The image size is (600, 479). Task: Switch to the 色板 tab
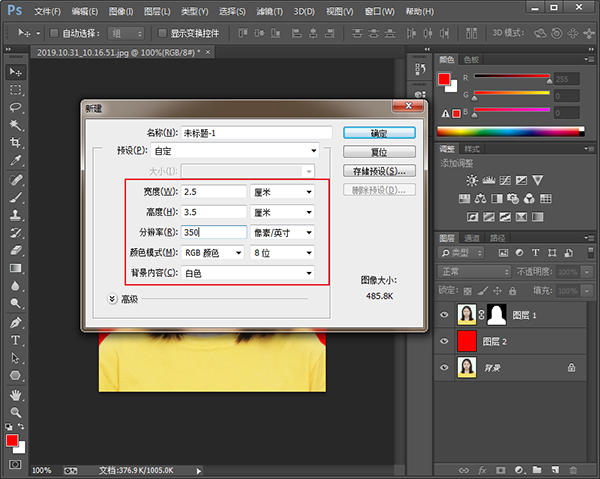(472, 60)
